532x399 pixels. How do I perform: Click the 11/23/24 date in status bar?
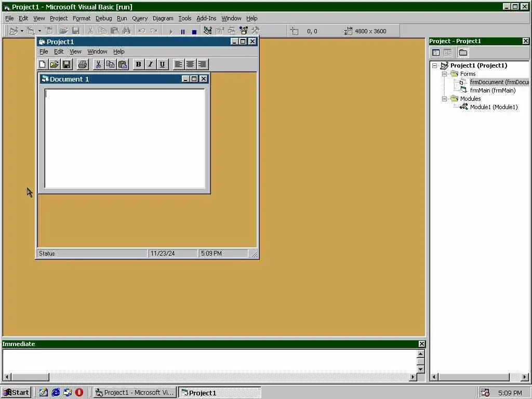[172, 254]
